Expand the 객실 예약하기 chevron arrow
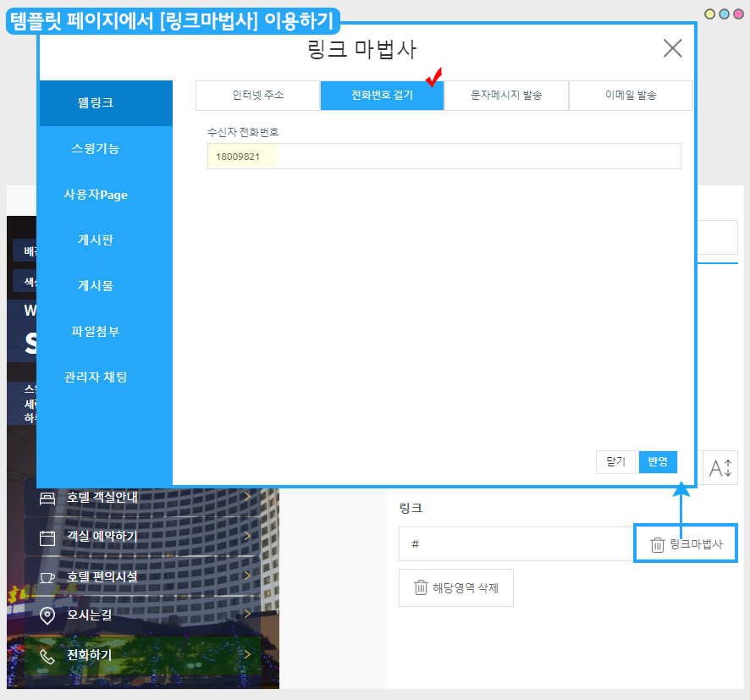Viewport: 750px width, 700px height. tap(246, 536)
